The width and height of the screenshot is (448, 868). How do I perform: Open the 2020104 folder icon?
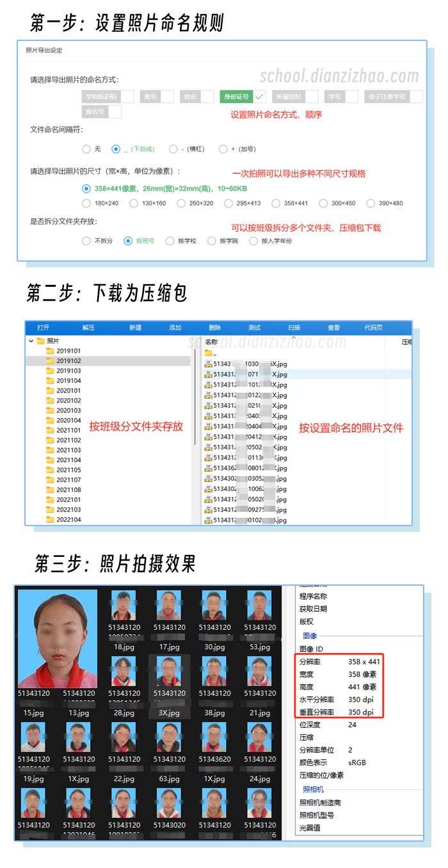[50, 420]
